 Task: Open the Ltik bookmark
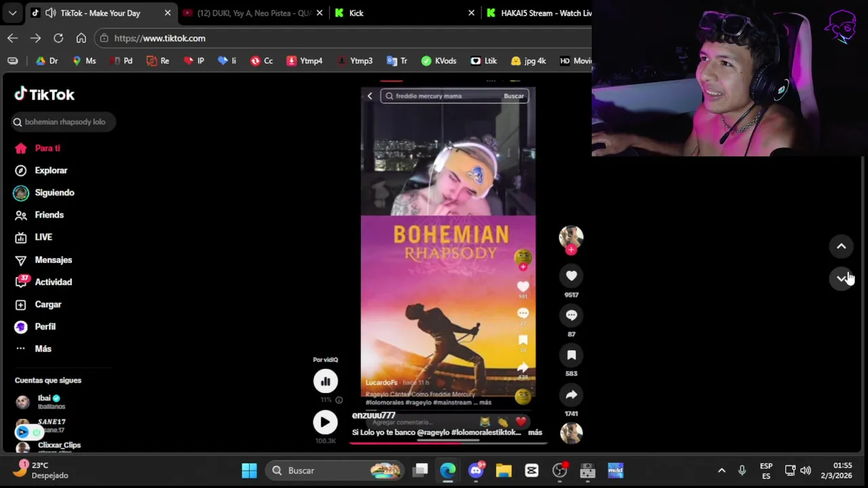pyautogui.click(x=484, y=61)
